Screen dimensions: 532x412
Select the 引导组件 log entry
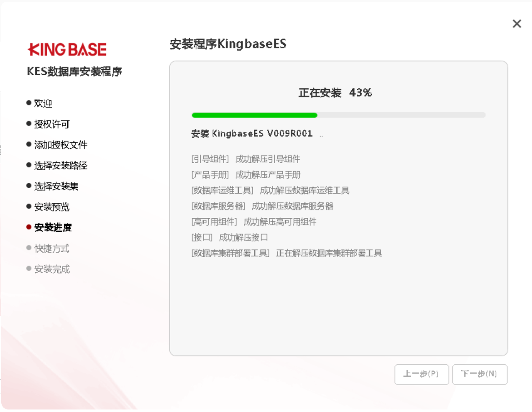click(246, 159)
